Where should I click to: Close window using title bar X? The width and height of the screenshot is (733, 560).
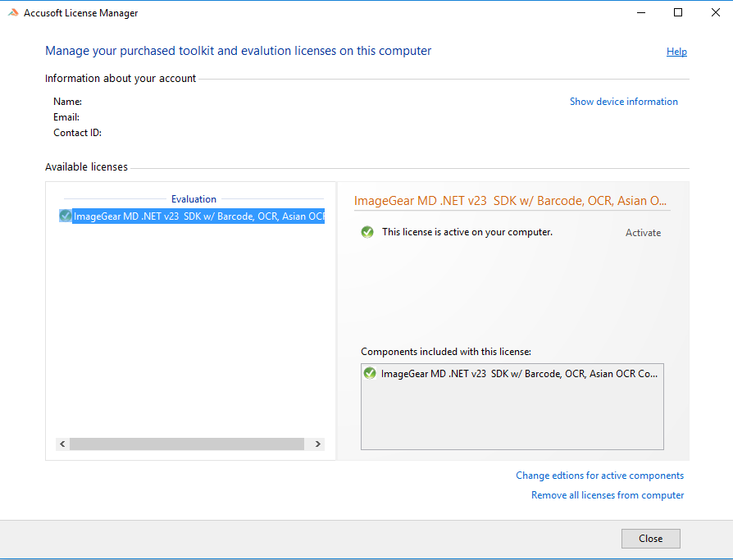[x=716, y=12]
